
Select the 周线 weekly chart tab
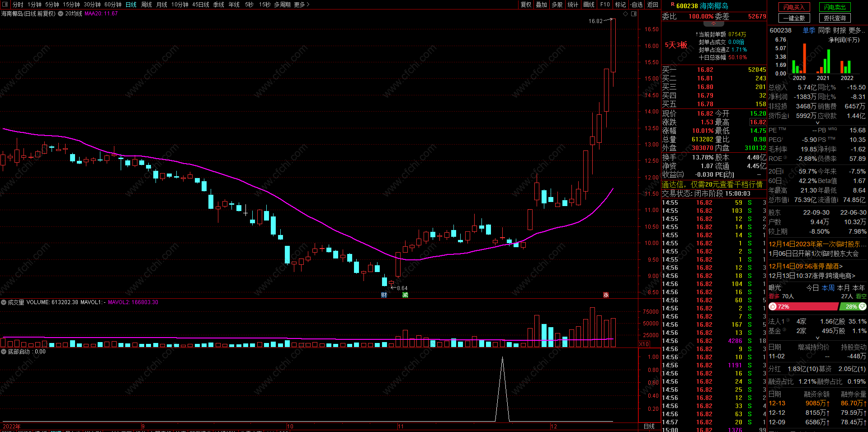146,5
